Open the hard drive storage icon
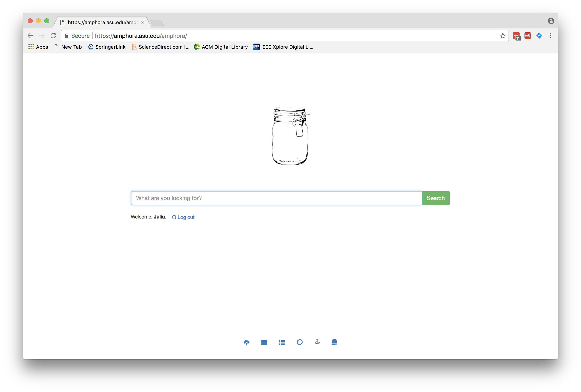Screen dimensions: 581x392 click(x=334, y=342)
